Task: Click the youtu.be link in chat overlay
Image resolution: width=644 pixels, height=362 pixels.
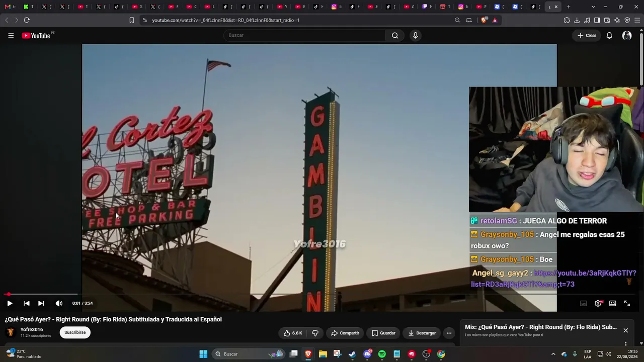Action: coord(553,279)
